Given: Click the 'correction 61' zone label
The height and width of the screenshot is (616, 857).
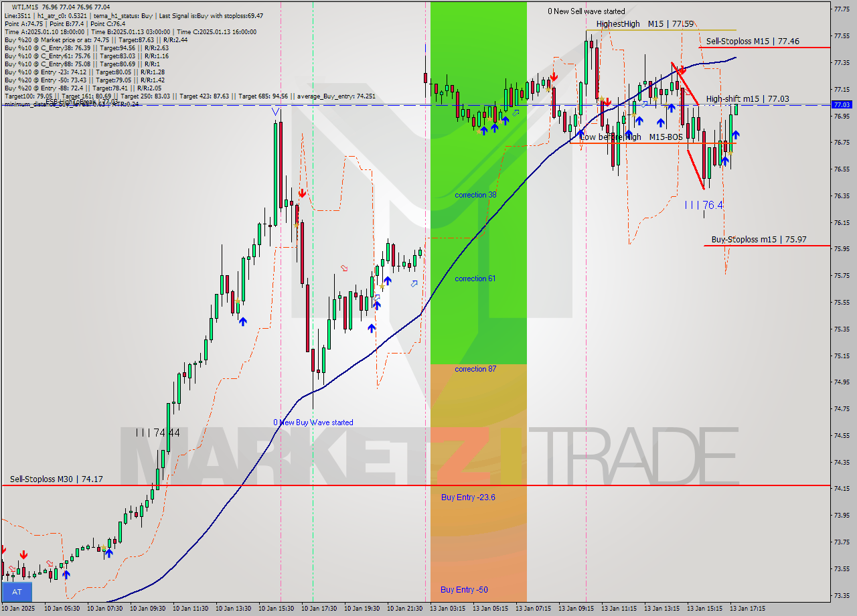Looking at the screenshot, I should tap(475, 279).
